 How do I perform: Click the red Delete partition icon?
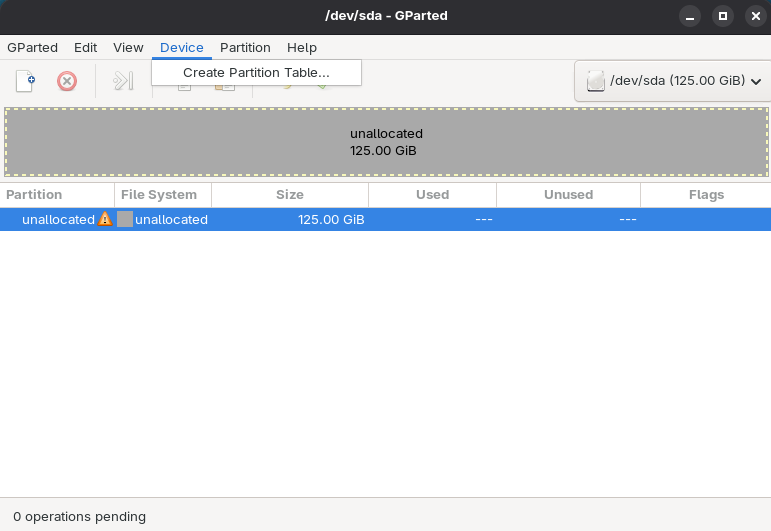point(67,81)
